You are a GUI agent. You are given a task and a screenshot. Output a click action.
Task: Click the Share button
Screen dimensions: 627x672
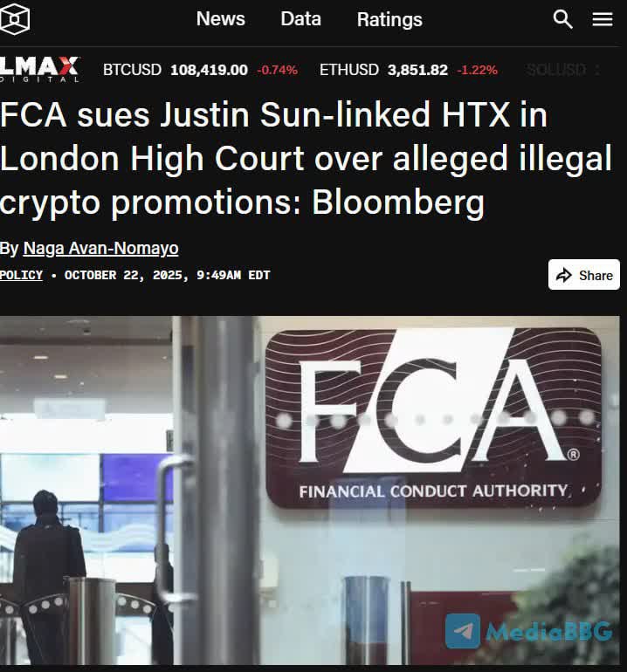(583, 275)
